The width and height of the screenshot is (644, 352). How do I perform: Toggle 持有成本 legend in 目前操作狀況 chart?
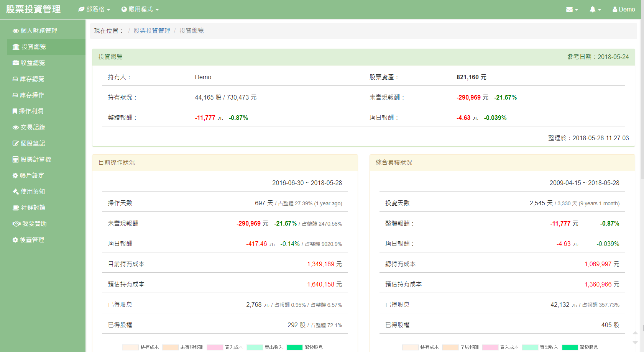coord(141,347)
